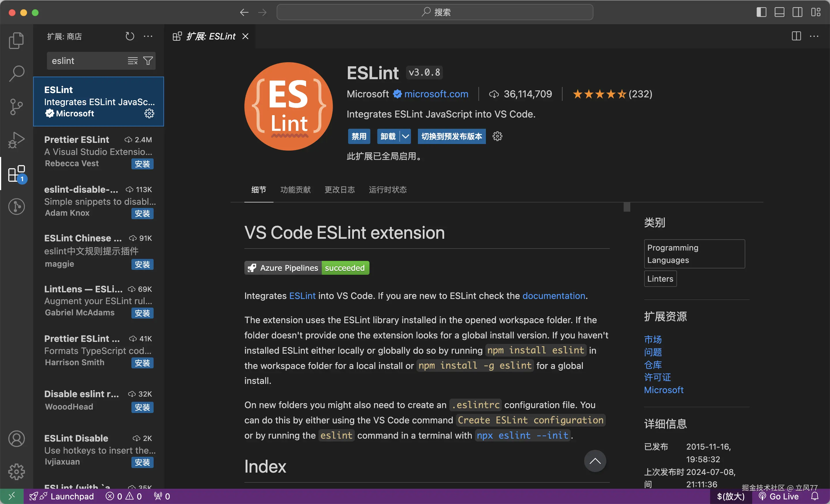Show errors and warnings in Problems panel
Screen dimensions: 830x504
point(124,496)
